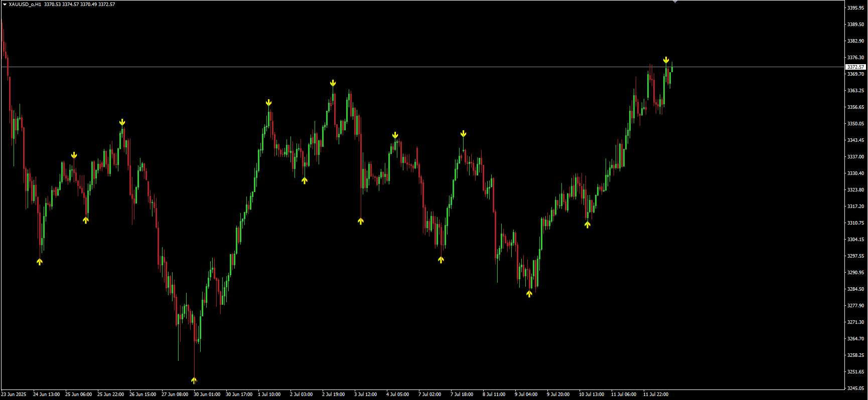
Task: Click the gray chart shift marker at top
Action: [675, 2]
